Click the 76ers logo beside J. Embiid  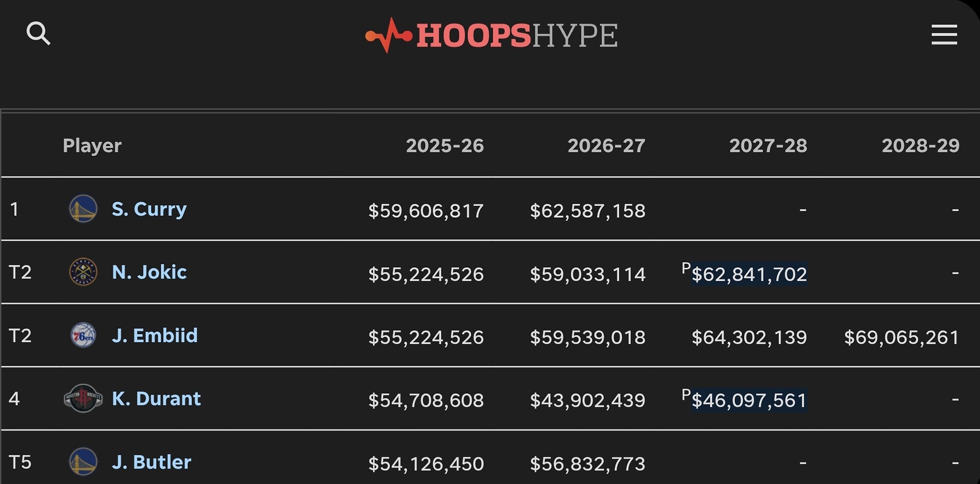point(83,335)
